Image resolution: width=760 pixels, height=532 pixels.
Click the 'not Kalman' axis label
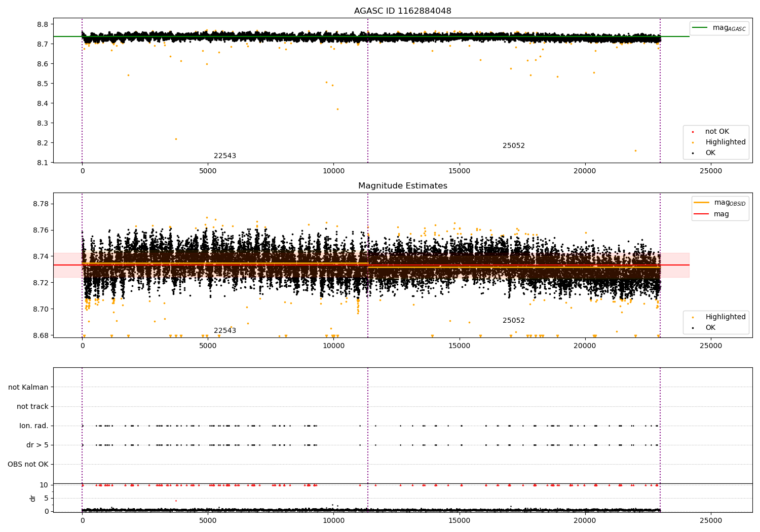pyautogui.click(x=28, y=388)
